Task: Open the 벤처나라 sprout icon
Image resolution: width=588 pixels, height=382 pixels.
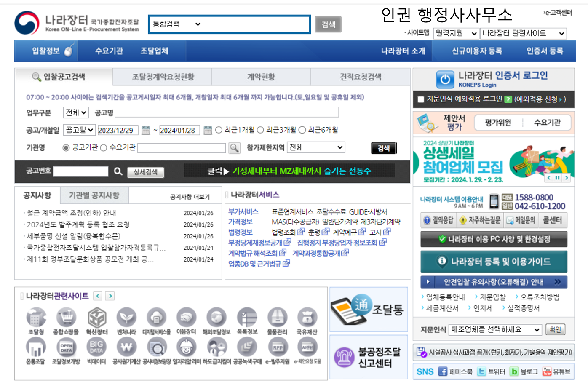Action: pyautogui.click(x=126, y=317)
